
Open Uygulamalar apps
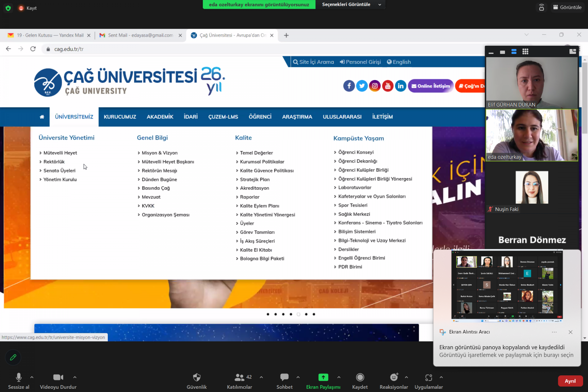point(429,381)
